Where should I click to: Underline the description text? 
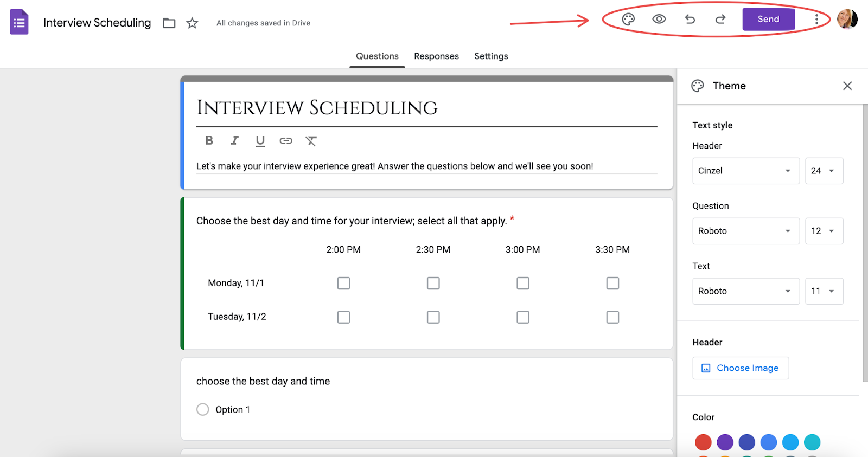(260, 141)
